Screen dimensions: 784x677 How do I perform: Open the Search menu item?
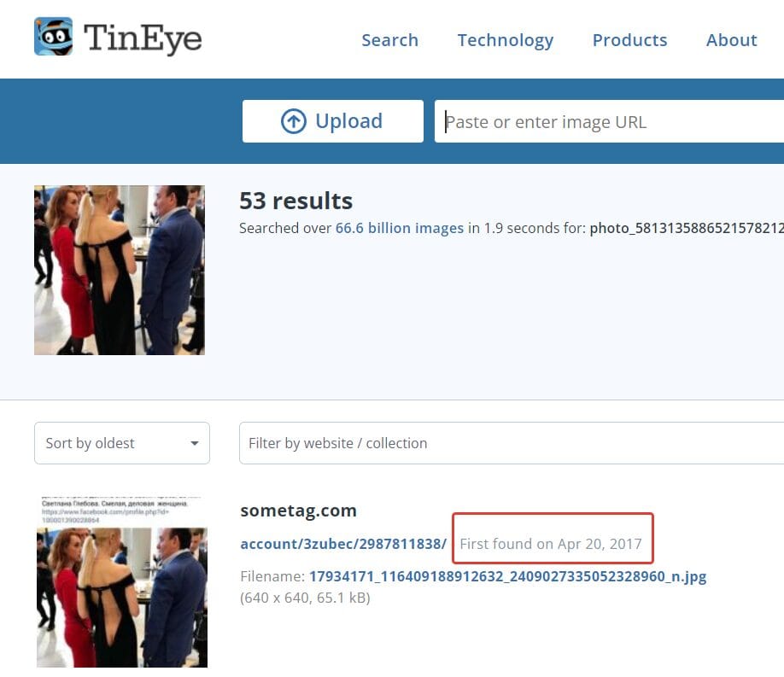point(390,40)
